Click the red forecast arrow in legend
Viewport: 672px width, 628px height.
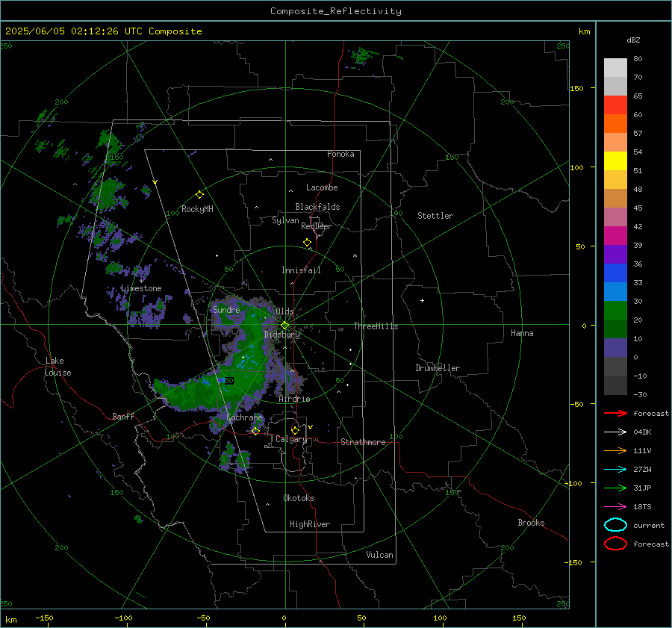[x=615, y=413]
